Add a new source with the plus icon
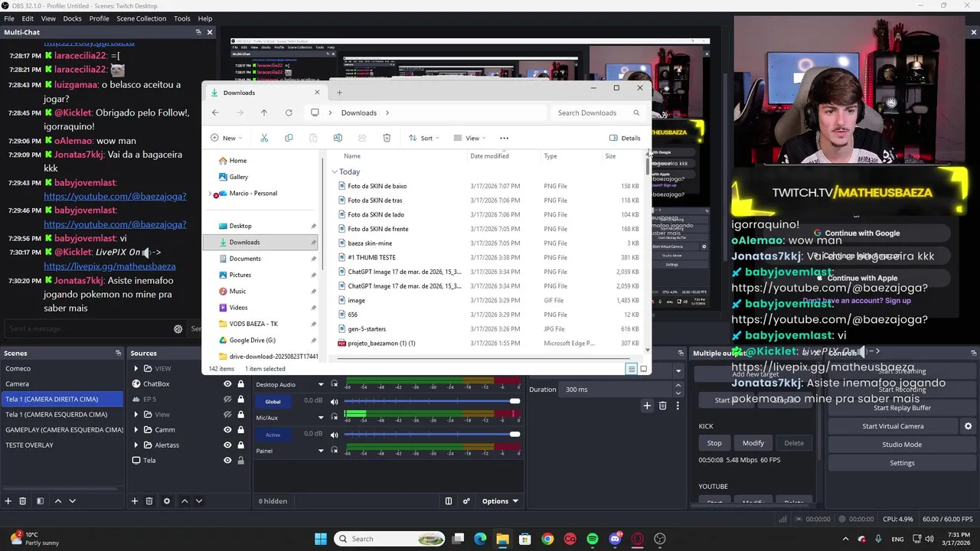Screen dimensions: 980x551 tap(135, 501)
